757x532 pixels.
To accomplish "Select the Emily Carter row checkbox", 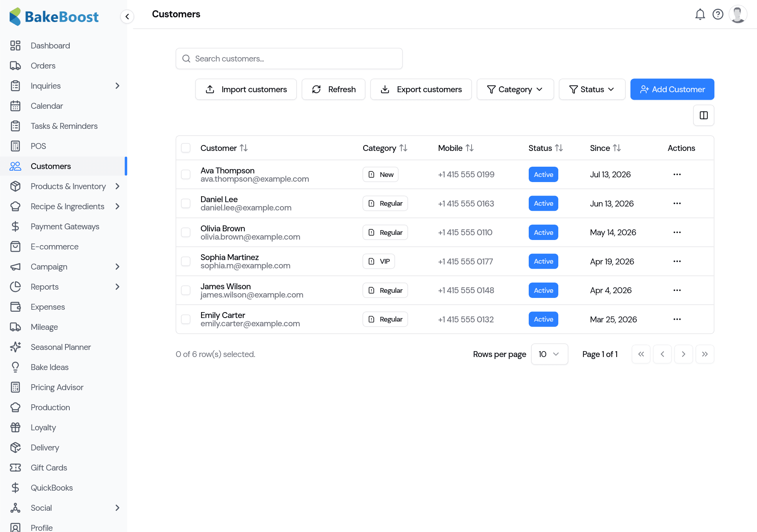I will click(186, 319).
